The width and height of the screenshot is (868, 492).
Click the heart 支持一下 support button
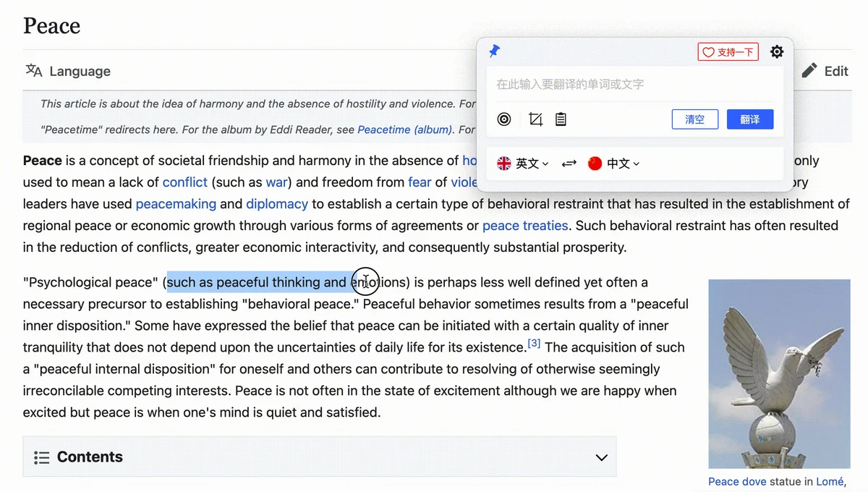(728, 52)
